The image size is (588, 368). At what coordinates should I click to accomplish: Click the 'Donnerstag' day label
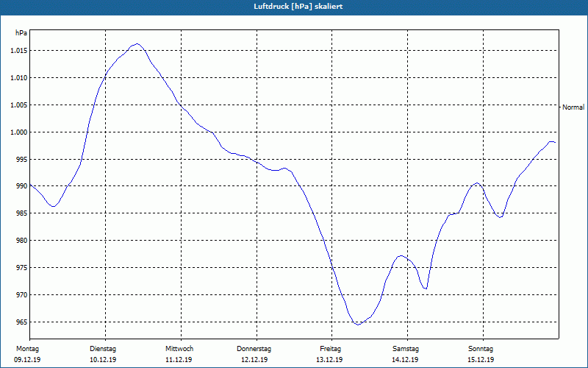point(254,349)
